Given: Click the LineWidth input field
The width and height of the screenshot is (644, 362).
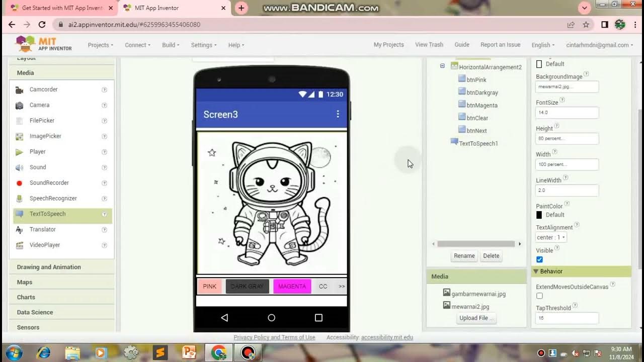Looking at the screenshot, I should tap(567, 191).
